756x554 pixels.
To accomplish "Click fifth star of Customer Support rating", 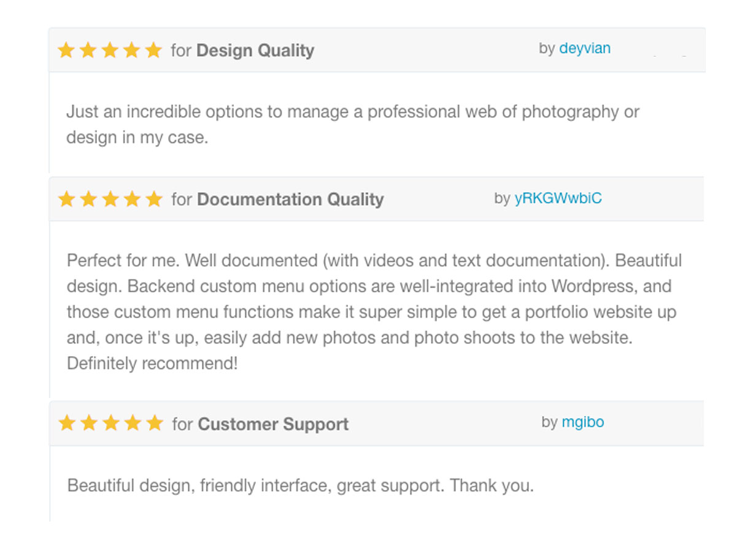I will tap(155, 423).
